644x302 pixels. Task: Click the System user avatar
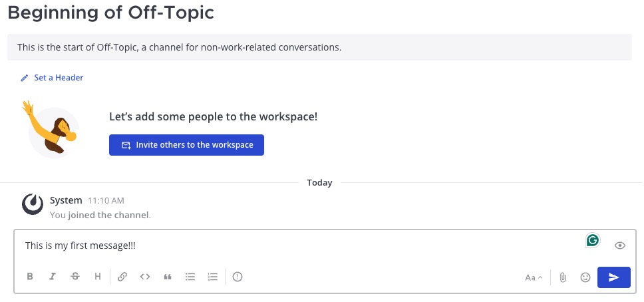pyautogui.click(x=33, y=204)
